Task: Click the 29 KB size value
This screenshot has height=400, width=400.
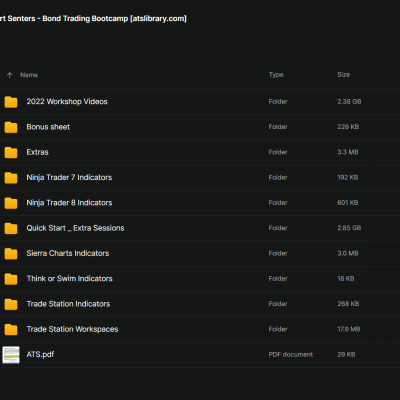Action: pos(346,355)
